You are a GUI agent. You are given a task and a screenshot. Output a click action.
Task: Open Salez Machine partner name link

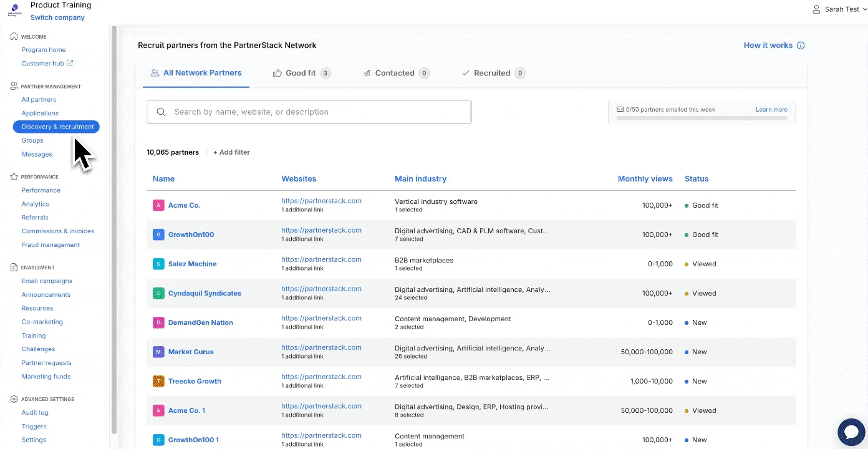point(193,264)
